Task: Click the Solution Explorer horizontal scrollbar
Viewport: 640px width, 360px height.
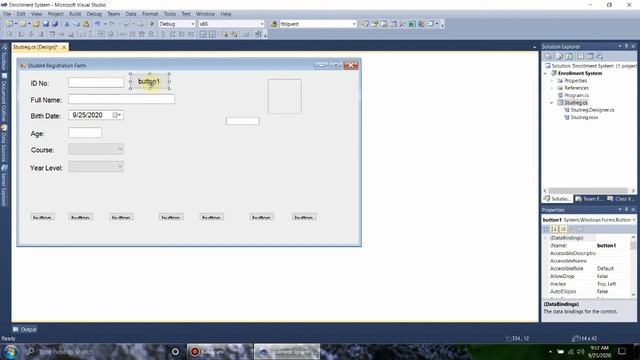Action: [589, 191]
